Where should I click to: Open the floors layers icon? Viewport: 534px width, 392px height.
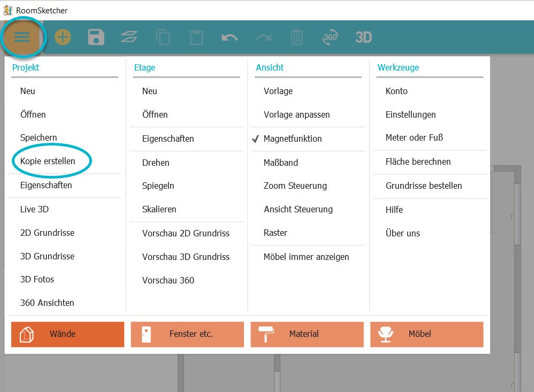tap(129, 37)
